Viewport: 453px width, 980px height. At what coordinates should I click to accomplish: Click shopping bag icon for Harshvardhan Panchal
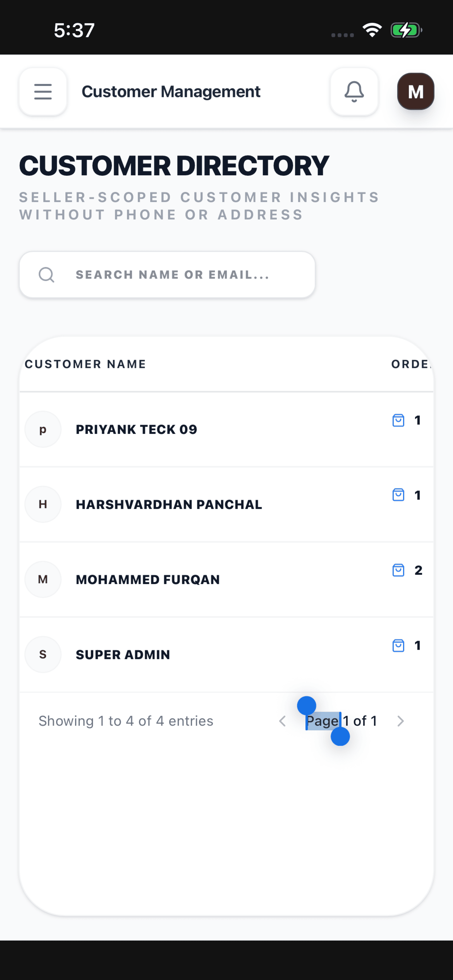tap(398, 495)
